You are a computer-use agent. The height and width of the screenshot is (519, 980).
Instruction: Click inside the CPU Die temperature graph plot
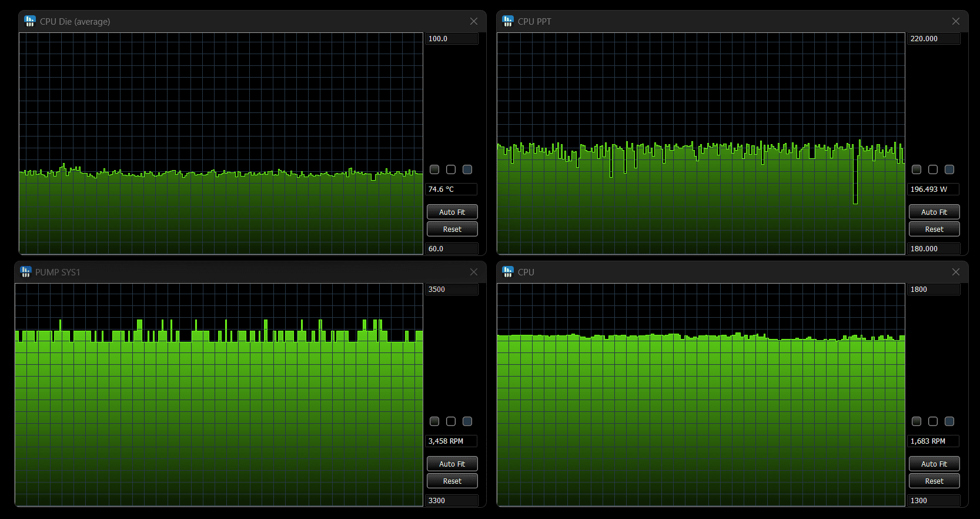[221, 144]
